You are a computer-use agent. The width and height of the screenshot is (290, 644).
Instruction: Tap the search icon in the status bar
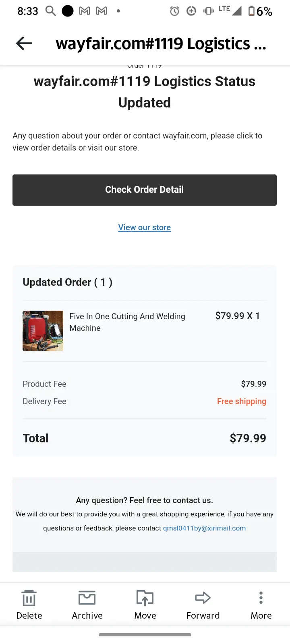click(x=50, y=11)
